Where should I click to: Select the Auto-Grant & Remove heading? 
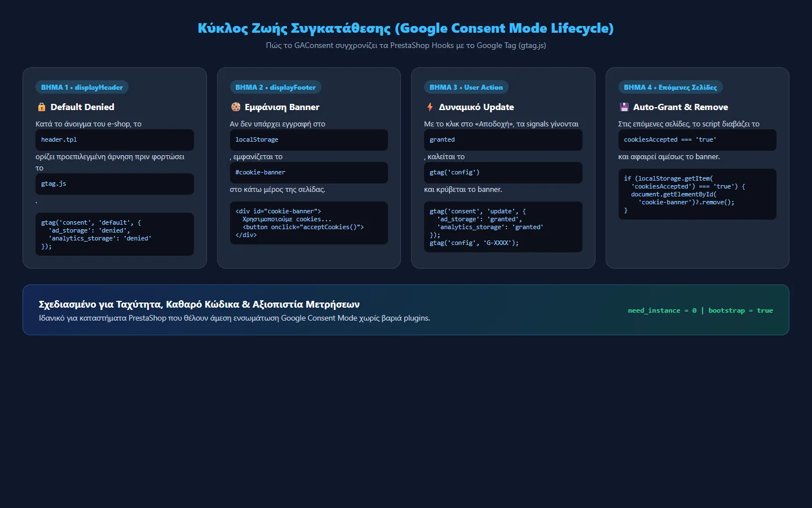(681, 107)
